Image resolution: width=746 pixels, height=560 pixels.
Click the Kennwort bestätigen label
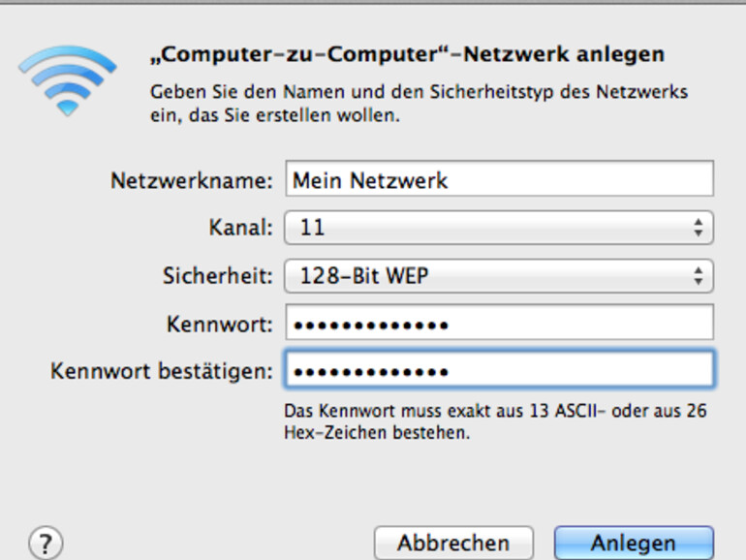click(x=162, y=370)
